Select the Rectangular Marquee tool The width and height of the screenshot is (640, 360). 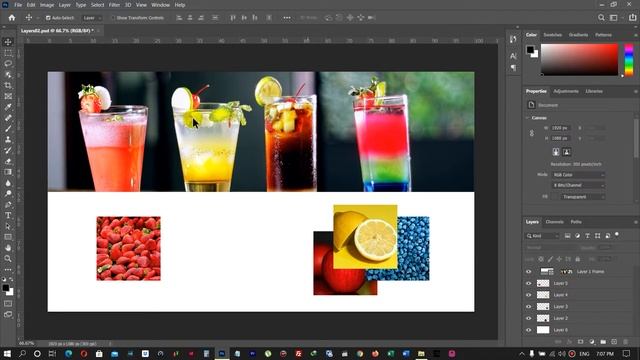(8, 53)
